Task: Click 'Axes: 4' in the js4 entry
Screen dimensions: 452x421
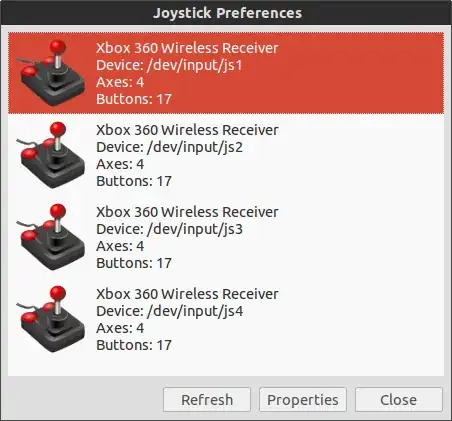Action: pos(120,328)
